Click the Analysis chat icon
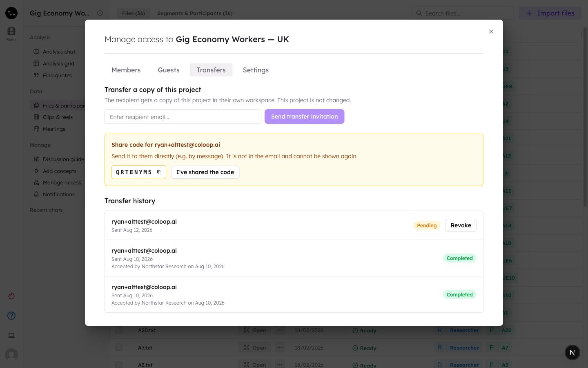588x368 pixels. click(x=36, y=52)
